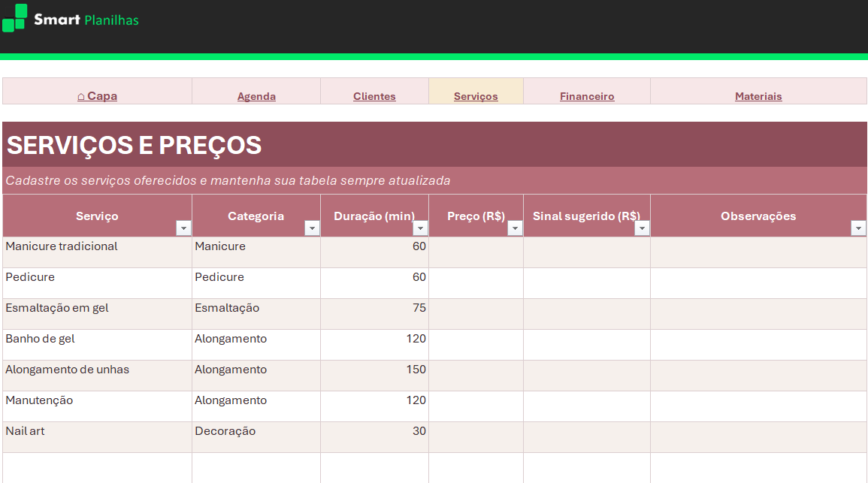The height and width of the screenshot is (483, 868).
Task: Select the Alongamento category for Banho de gel
Action: pos(256,346)
